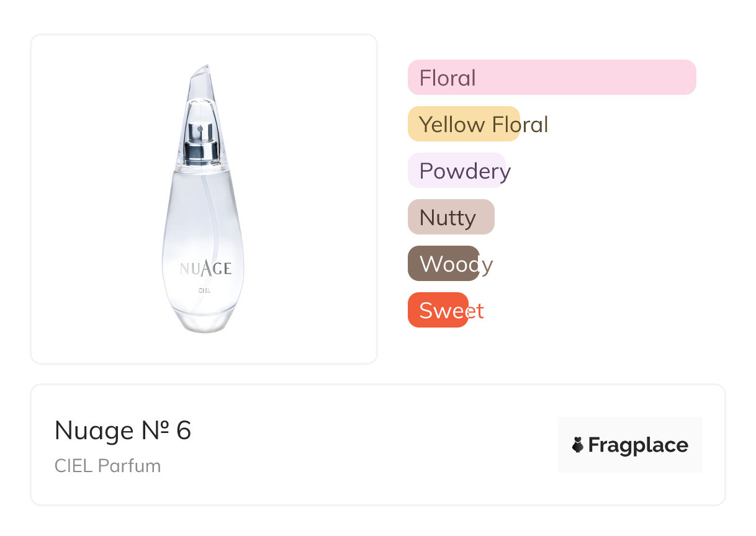The width and height of the screenshot is (756, 536).
Task: Open the Fragplace wordmark link
Action: (x=638, y=445)
